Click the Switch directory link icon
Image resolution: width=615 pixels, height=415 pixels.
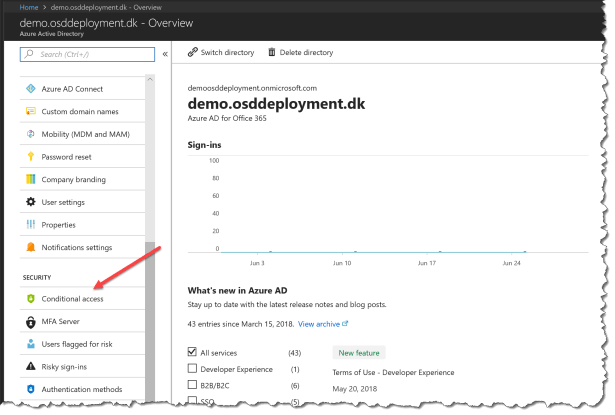tap(193, 52)
